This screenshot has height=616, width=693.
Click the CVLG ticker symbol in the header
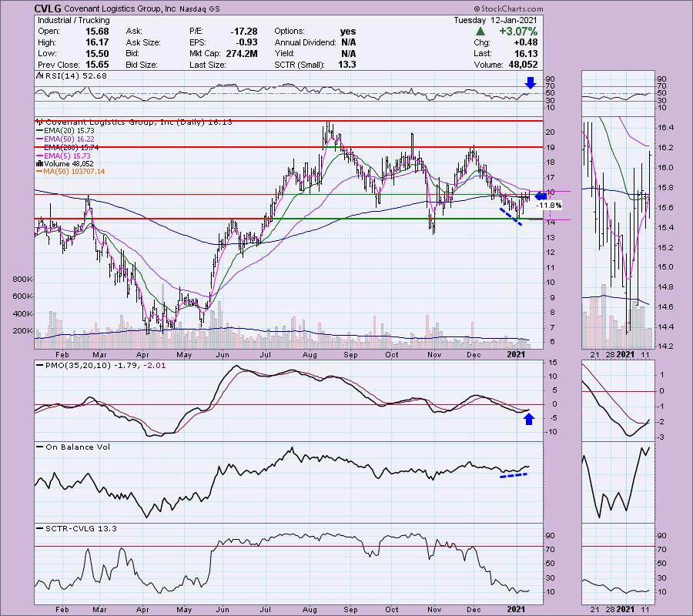click(49, 8)
